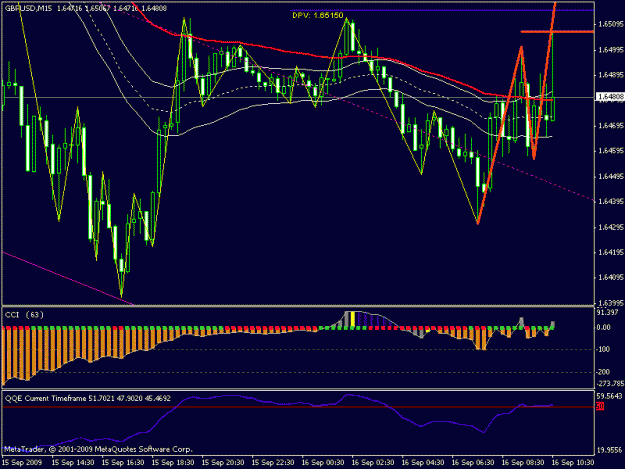Click the 1.63995 price axis value
Screen dimensions: 625x469
pos(610,302)
